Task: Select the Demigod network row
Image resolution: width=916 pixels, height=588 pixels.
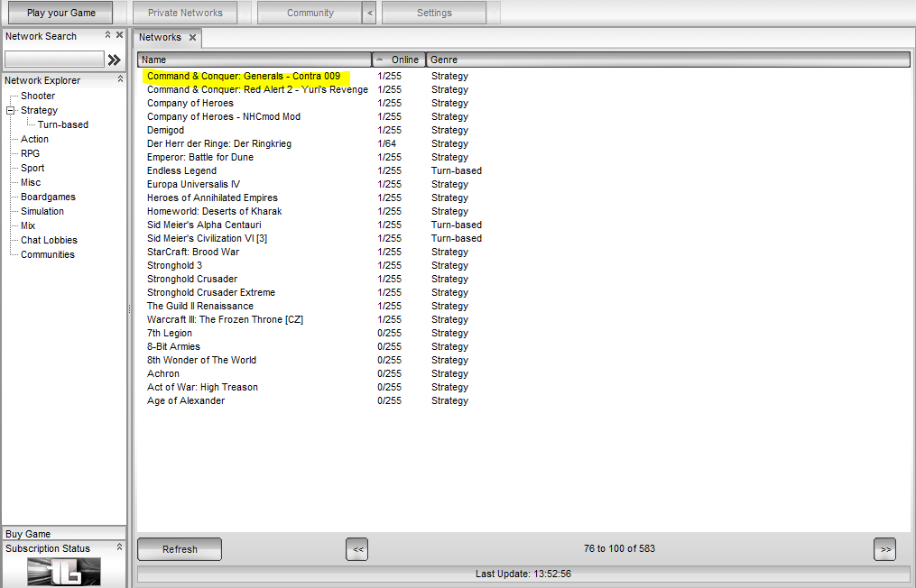Action: click(165, 130)
